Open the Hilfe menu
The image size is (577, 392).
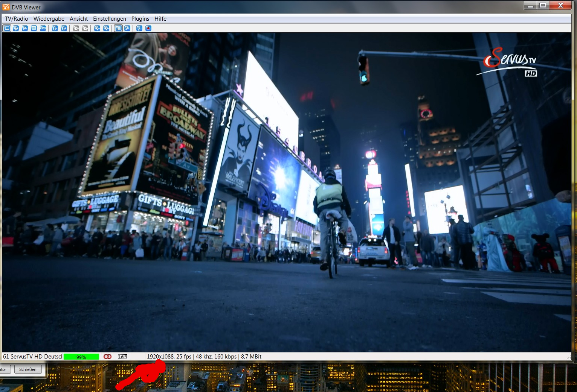[160, 19]
